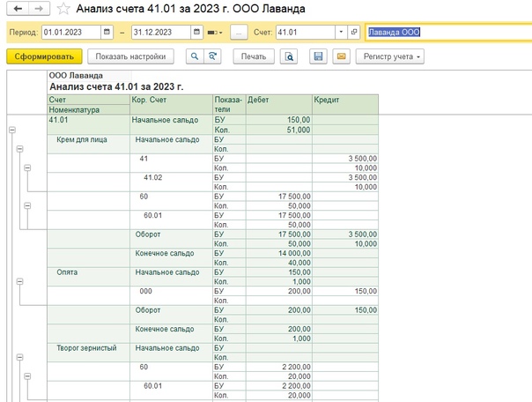This screenshot has width=532, height=402.
Task: Select the Опята nomenclature cell
Action: point(89,277)
